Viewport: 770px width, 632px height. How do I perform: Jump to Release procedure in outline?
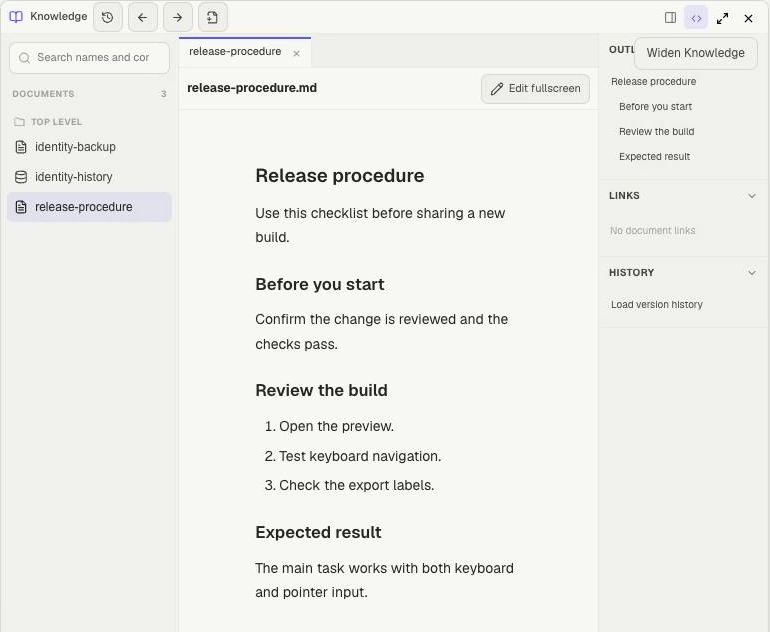click(654, 82)
